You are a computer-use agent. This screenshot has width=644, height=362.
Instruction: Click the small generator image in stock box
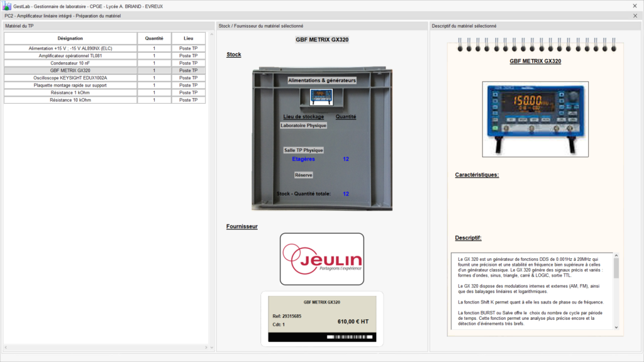pyautogui.click(x=322, y=96)
